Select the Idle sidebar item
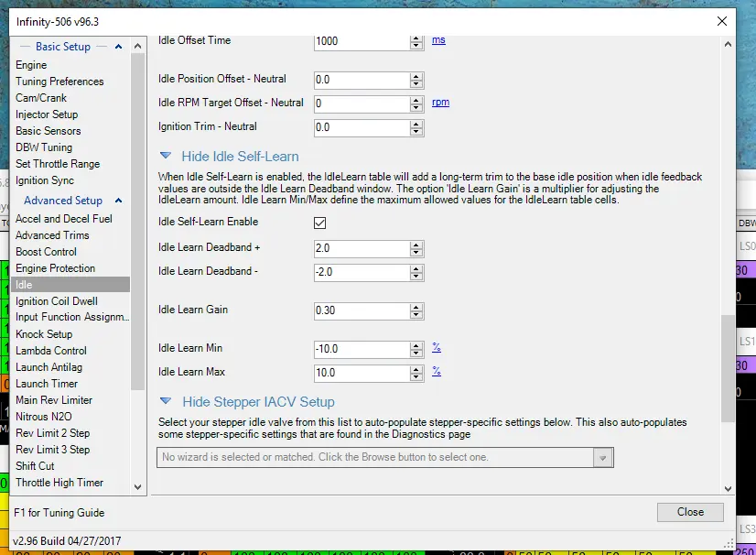The image size is (756, 555). [70, 284]
